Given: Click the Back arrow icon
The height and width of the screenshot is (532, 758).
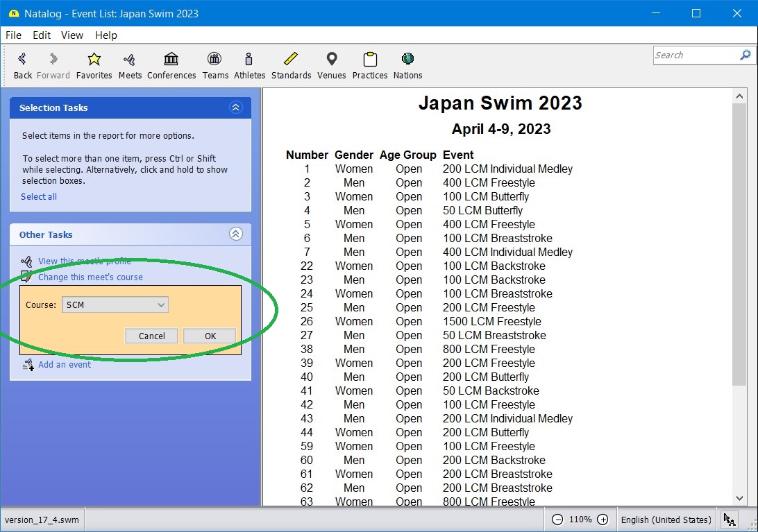Looking at the screenshot, I should [x=22, y=60].
